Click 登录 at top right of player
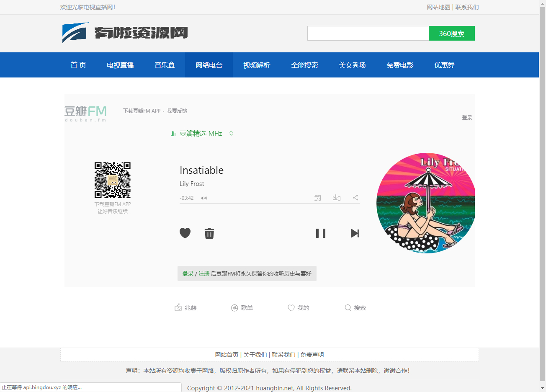Viewport: 546px width, 392px height. click(x=467, y=118)
